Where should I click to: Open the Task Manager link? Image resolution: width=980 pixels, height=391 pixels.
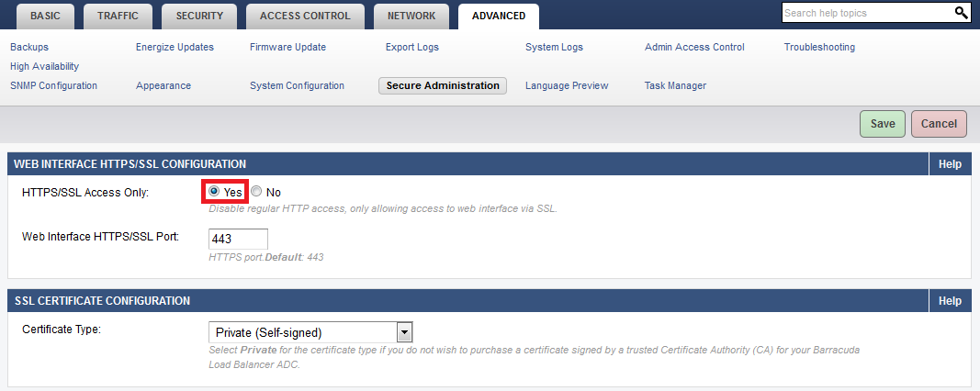coord(675,85)
